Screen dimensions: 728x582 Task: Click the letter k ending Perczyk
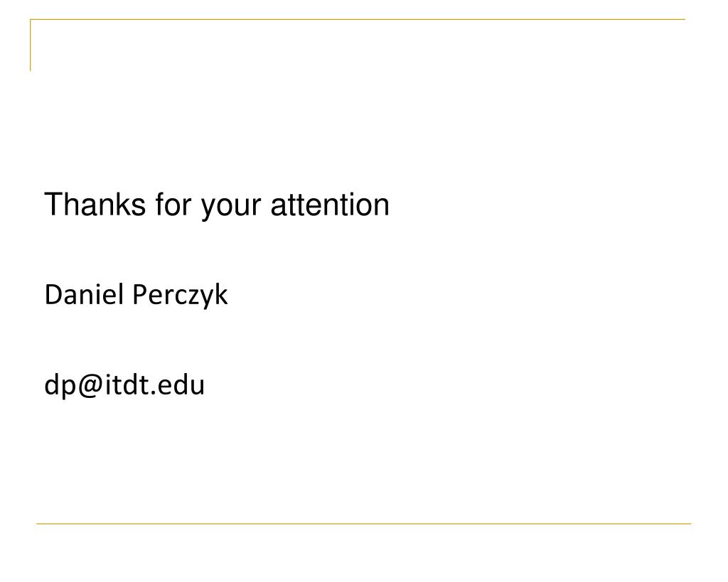221,293
